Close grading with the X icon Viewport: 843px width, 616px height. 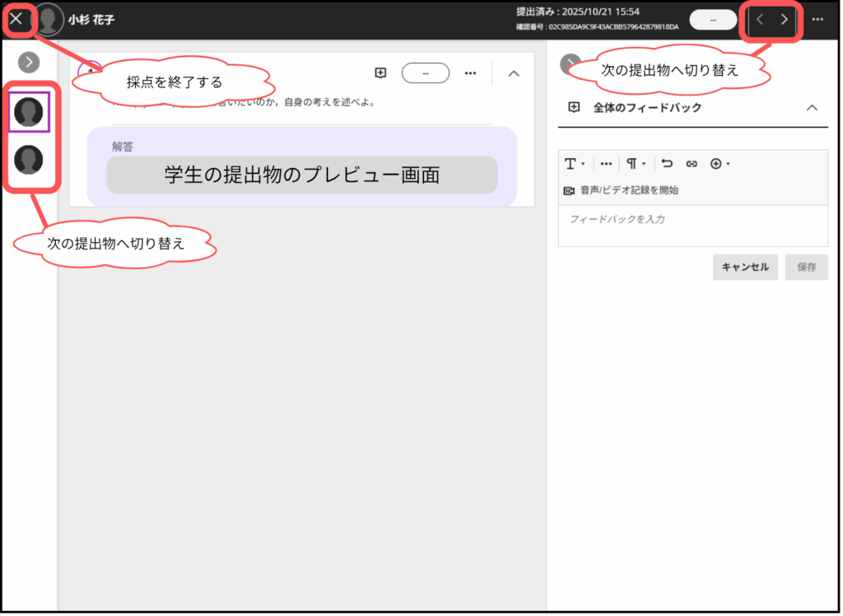16,19
